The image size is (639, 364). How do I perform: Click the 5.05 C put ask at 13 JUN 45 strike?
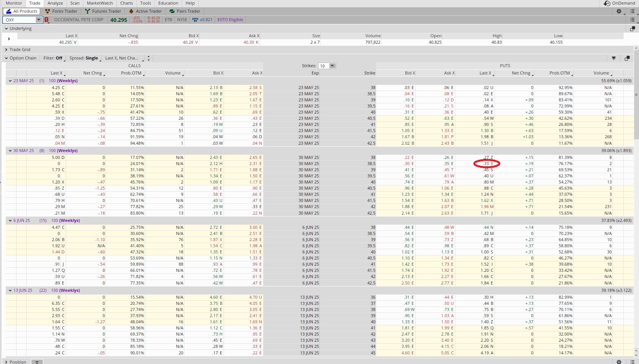(x=448, y=352)
